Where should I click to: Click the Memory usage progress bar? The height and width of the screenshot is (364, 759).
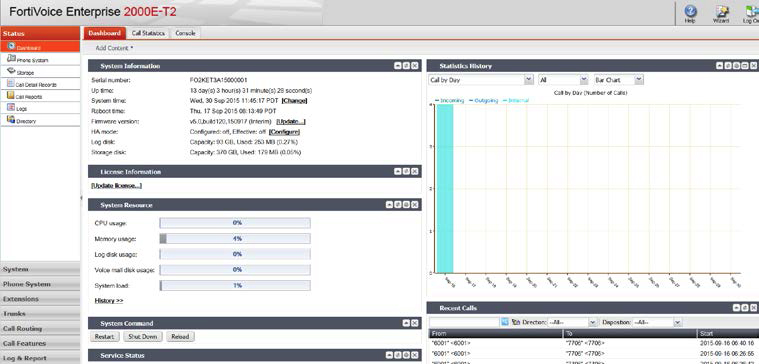(x=235, y=239)
